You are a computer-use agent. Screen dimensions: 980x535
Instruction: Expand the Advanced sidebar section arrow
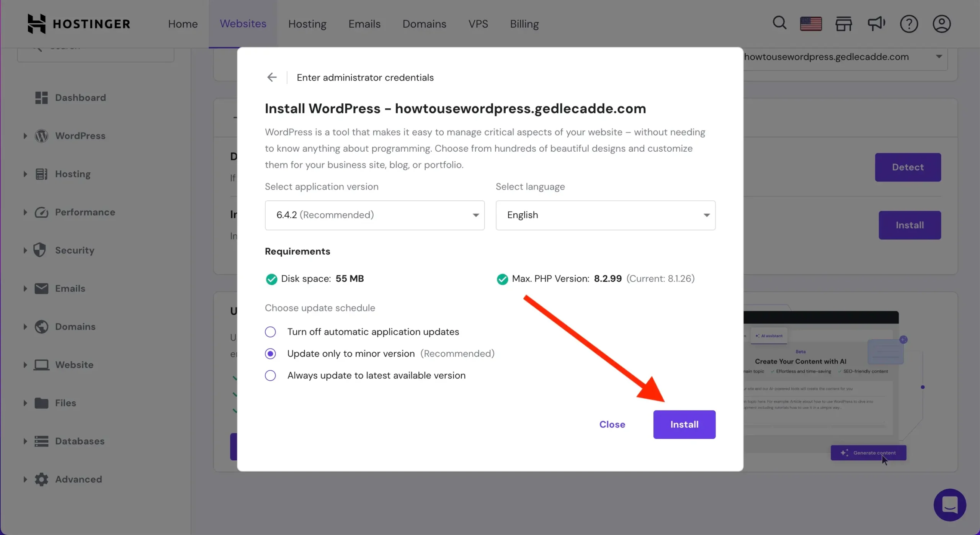click(25, 479)
